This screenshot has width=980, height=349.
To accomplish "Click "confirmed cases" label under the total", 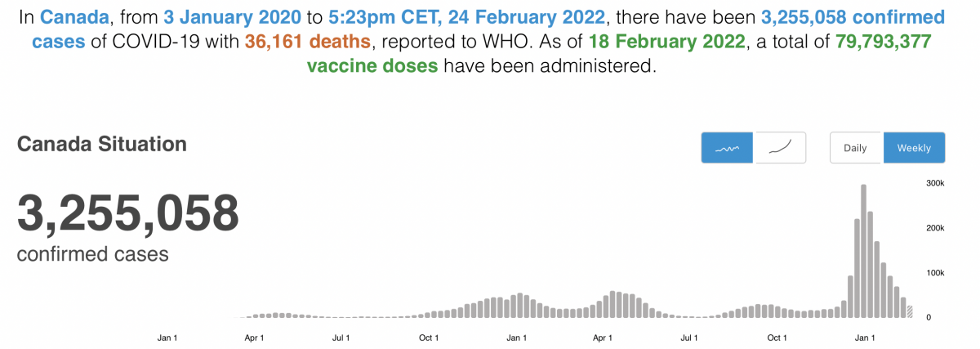I will point(92,254).
